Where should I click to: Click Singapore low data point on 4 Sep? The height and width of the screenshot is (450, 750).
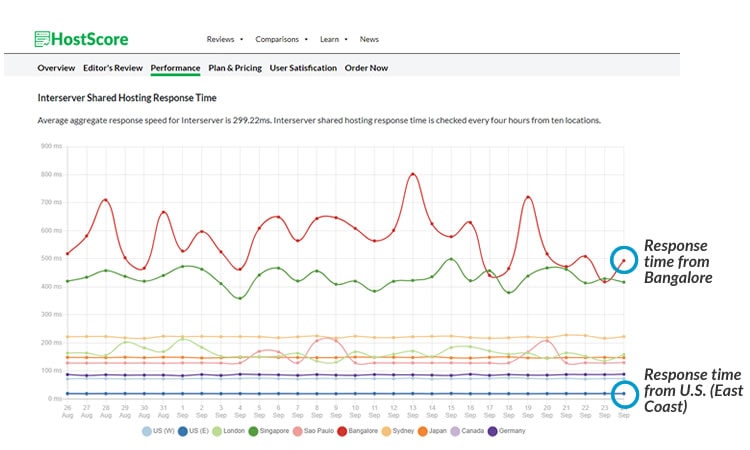(x=240, y=298)
